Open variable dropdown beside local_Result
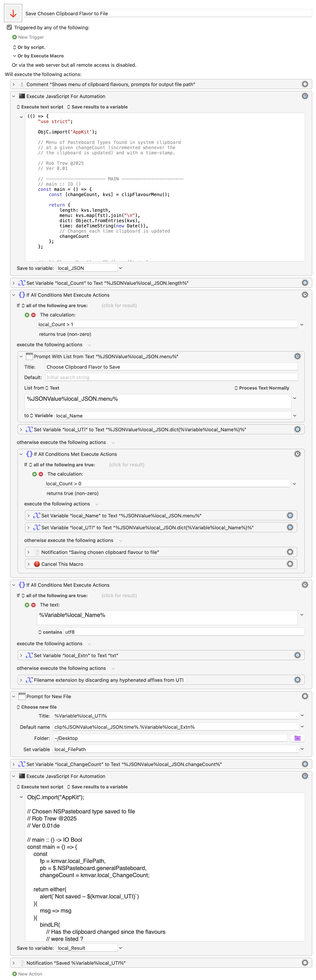Viewport: 316px width, 980px height. [121, 948]
